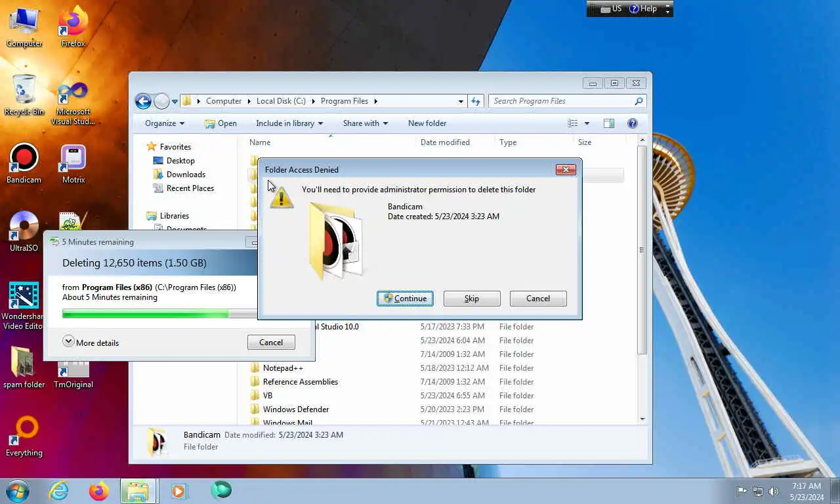Expand More details in delete dialog
This screenshot has width=840, height=504.
91,342
